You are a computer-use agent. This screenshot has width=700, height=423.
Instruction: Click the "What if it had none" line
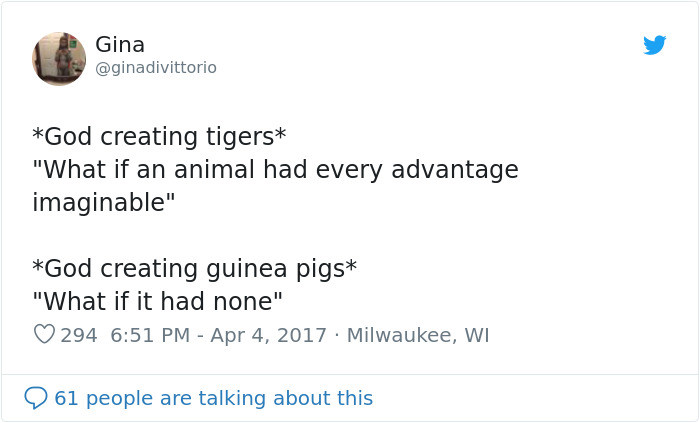pyautogui.click(x=157, y=300)
